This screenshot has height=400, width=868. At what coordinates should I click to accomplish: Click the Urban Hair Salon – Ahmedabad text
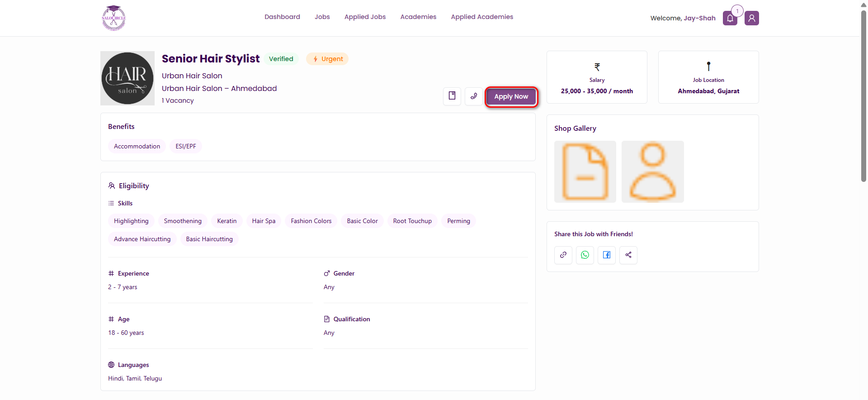point(219,88)
